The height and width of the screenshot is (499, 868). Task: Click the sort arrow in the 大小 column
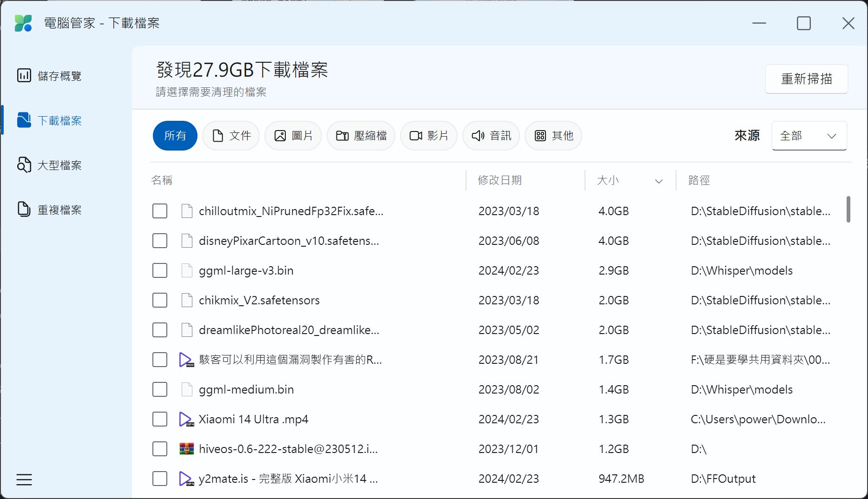(658, 181)
